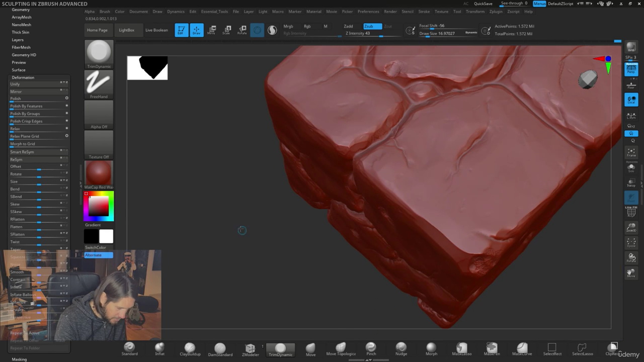Select the MaskLasso brush

pyautogui.click(x=461, y=349)
